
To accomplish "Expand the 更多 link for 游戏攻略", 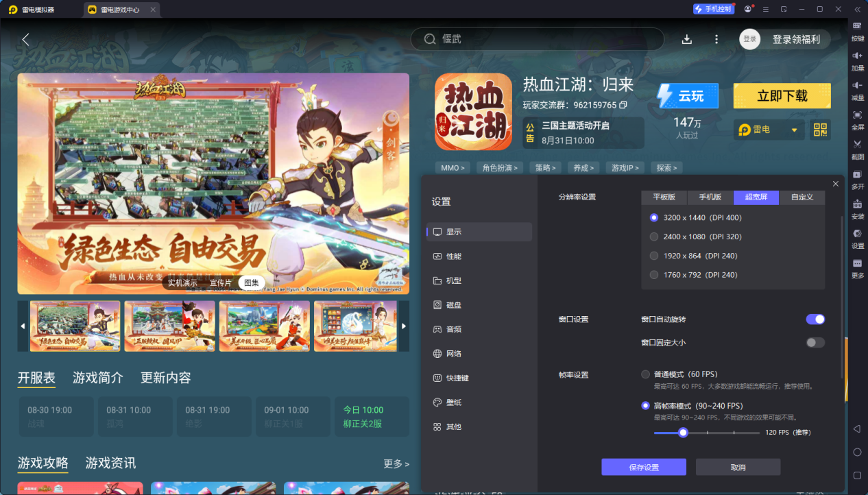I will click(396, 464).
